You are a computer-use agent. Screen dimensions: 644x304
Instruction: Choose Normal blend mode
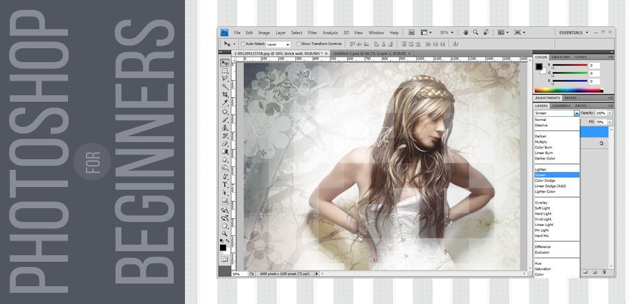click(540, 120)
